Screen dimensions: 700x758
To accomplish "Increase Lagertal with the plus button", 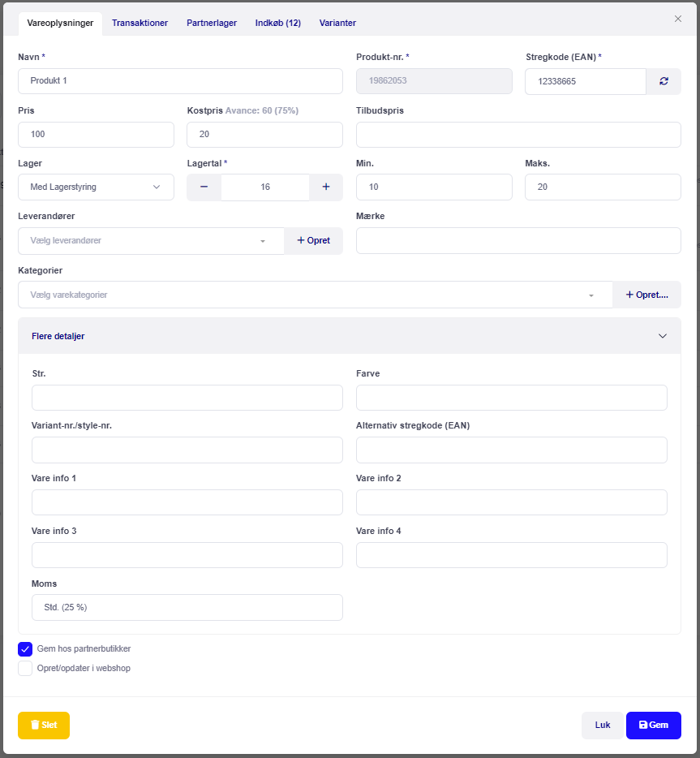I will (x=326, y=187).
